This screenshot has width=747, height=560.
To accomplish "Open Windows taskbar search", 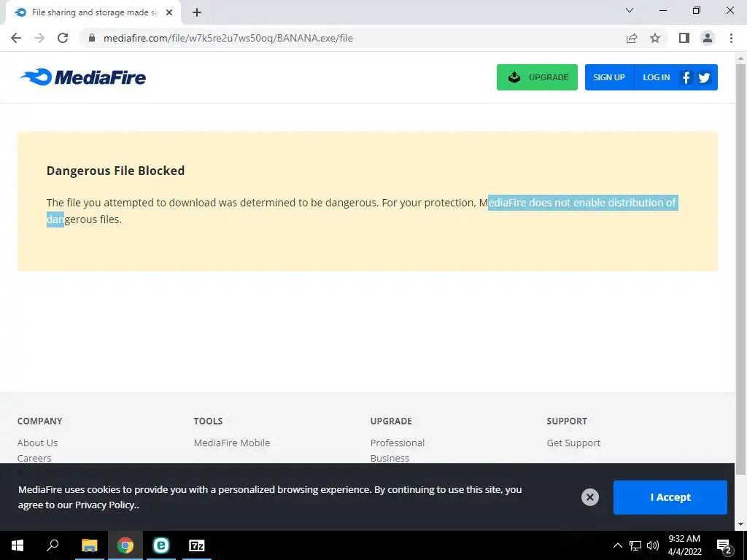I will pos(53,545).
